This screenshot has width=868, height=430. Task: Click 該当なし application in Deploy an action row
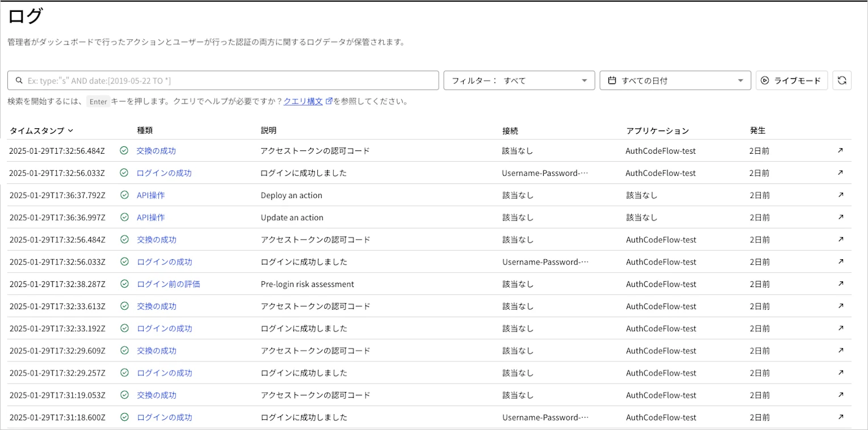click(641, 195)
